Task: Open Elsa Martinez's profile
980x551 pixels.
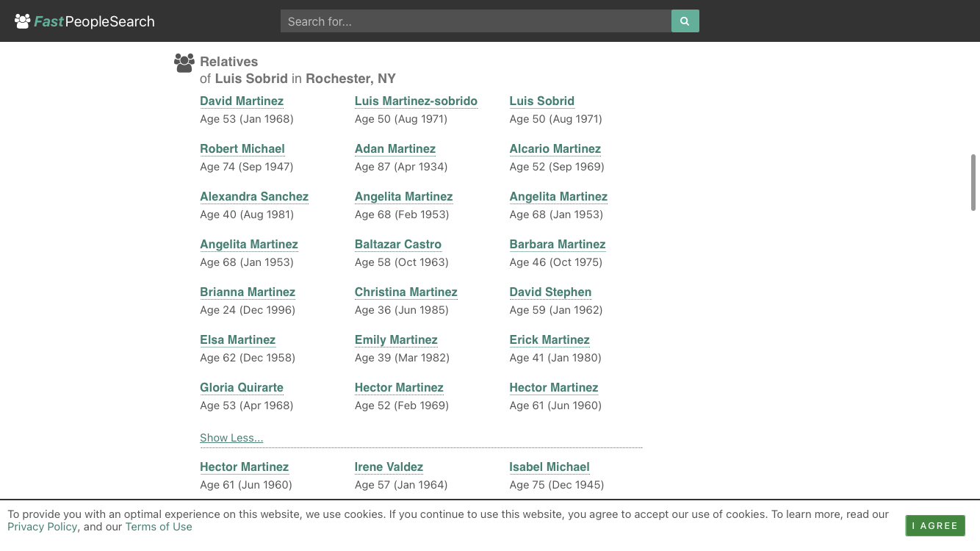Action: click(238, 340)
